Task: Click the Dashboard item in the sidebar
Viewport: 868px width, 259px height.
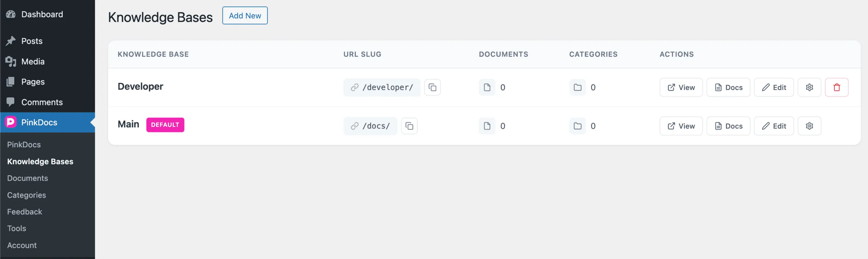Action: point(42,14)
